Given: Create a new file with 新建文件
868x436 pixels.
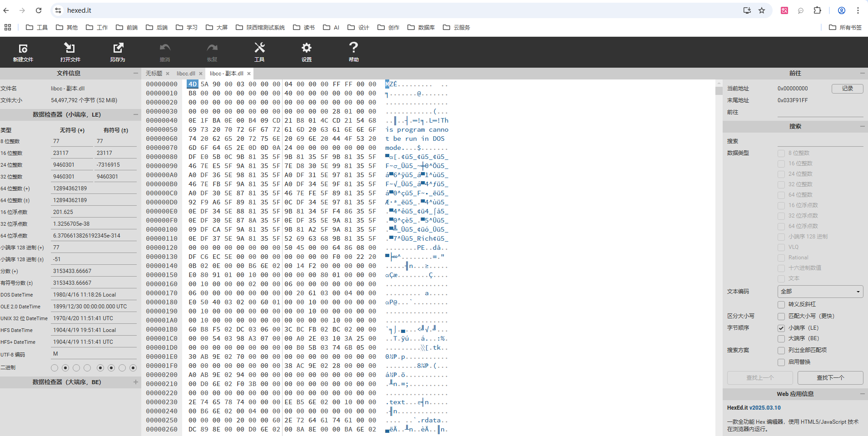Looking at the screenshot, I should pos(23,52).
